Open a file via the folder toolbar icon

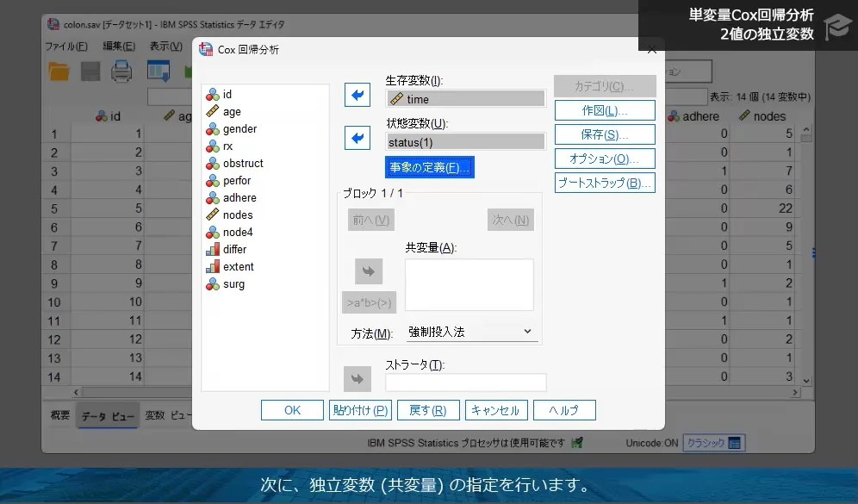pyautogui.click(x=57, y=72)
